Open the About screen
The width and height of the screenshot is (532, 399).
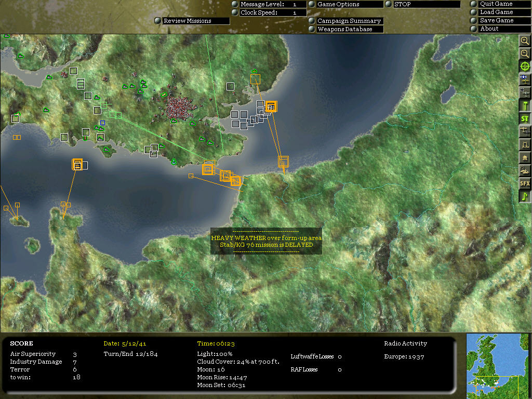(x=504, y=29)
